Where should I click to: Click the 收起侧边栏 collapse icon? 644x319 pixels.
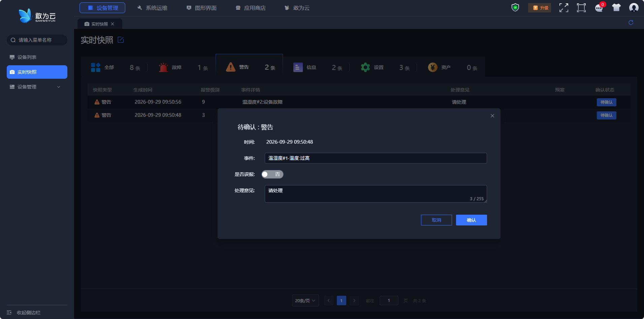9,313
